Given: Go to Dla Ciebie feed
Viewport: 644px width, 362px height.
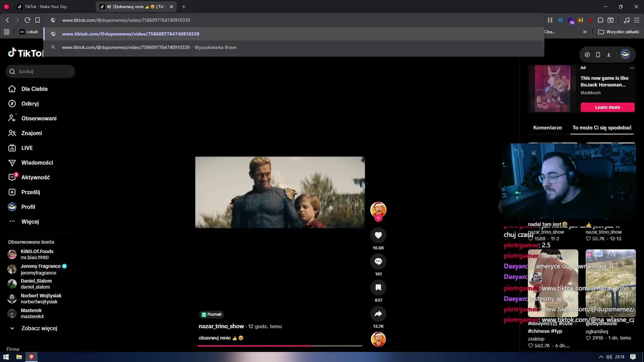Looking at the screenshot, I should coord(34,89).
